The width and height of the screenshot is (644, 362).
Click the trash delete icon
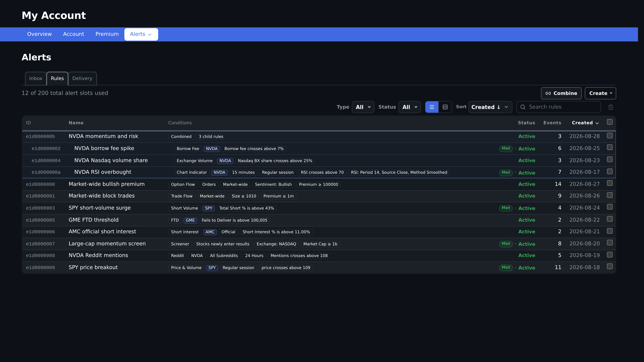point(611,107)
